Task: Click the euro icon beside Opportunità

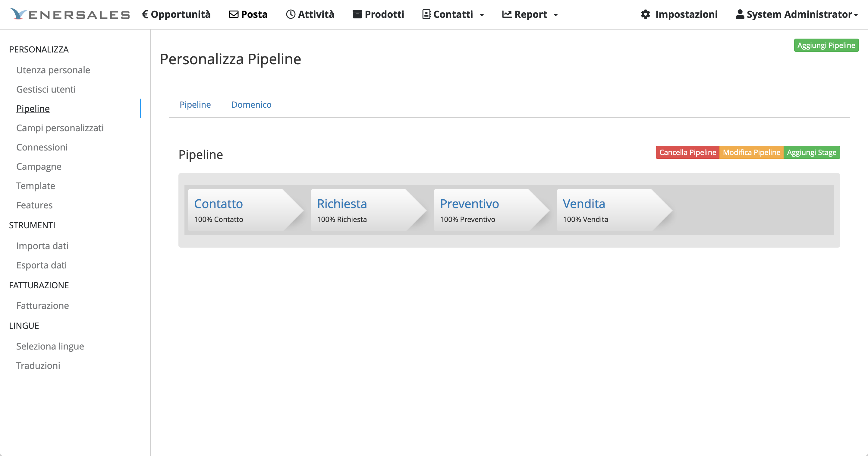Action: point(145,14)
